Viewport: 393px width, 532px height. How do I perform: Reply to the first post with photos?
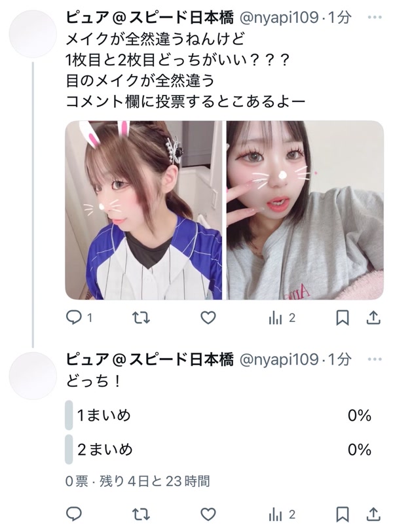point(79,318)
